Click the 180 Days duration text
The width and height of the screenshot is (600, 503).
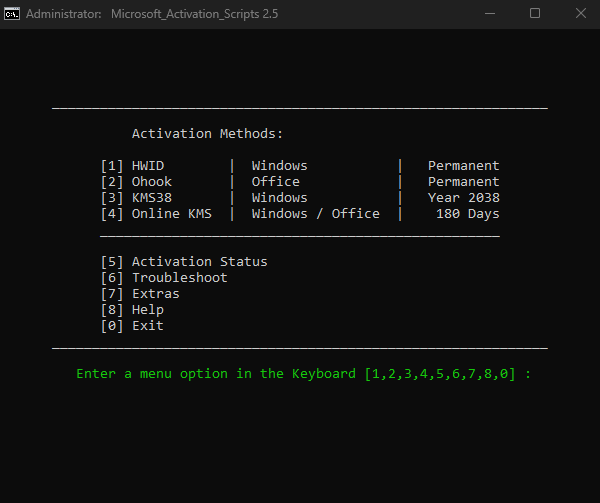coord(467,214)
